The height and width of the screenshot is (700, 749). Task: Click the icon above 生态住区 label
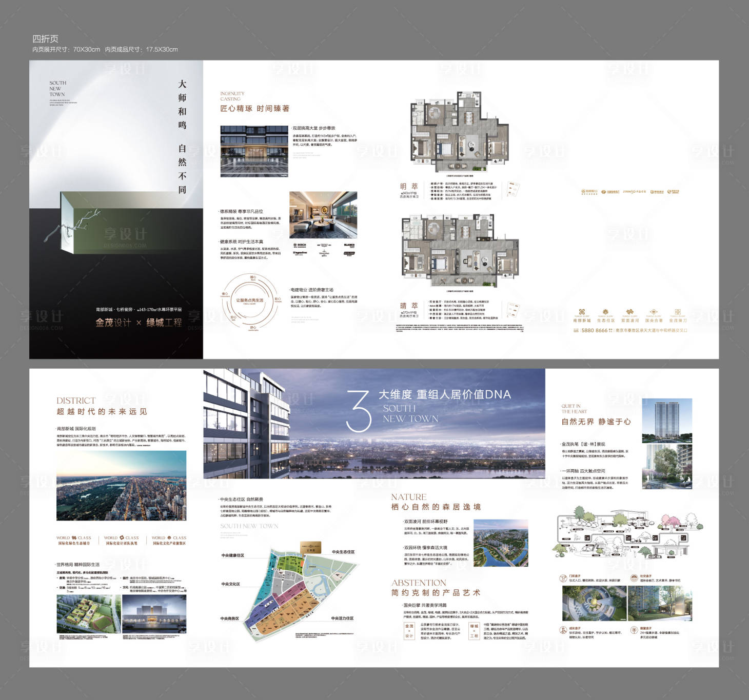[x=605, y=312]
